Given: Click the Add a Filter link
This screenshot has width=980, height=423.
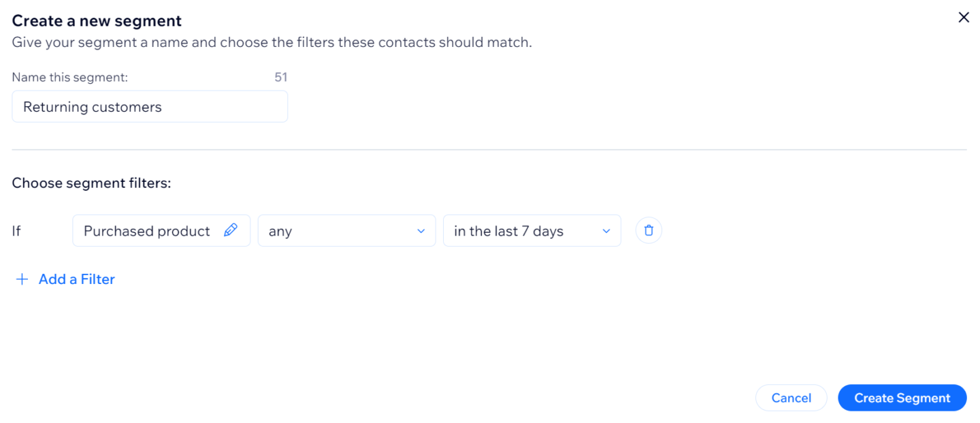Looking at the screenshot, I should click(x=76, y=279).
